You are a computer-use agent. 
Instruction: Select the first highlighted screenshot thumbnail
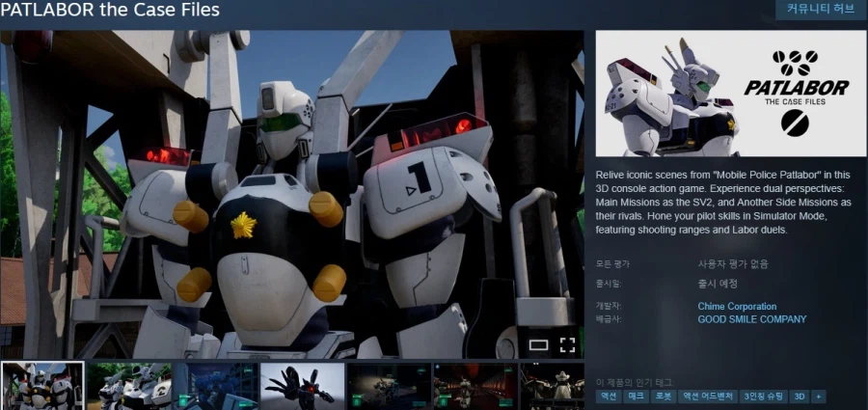click(x=41, y=386)
